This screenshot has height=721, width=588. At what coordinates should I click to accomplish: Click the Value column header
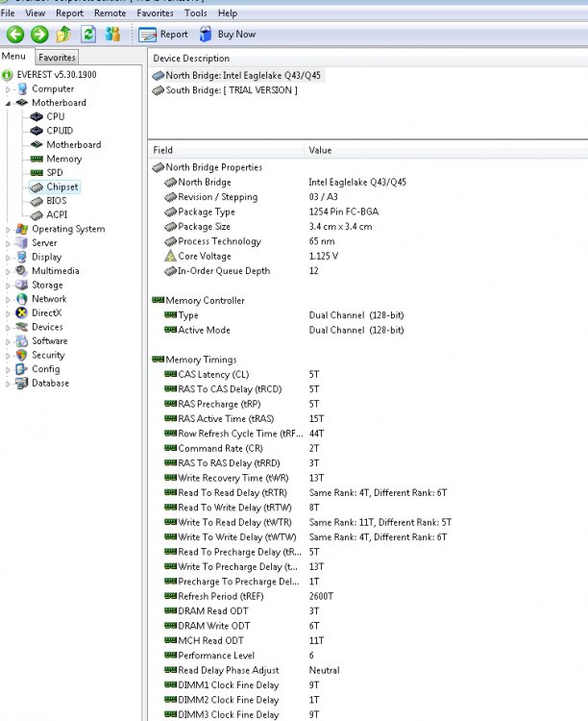tap(446, 150)
